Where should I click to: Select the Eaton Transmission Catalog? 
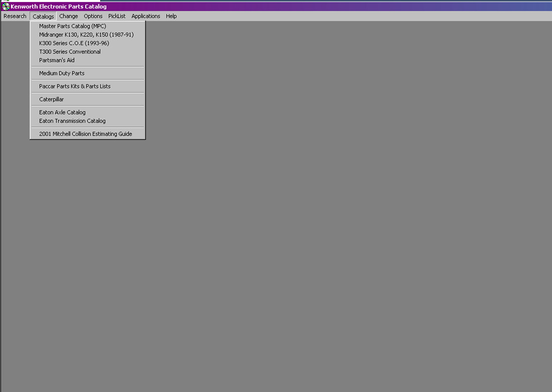[72, 121]
